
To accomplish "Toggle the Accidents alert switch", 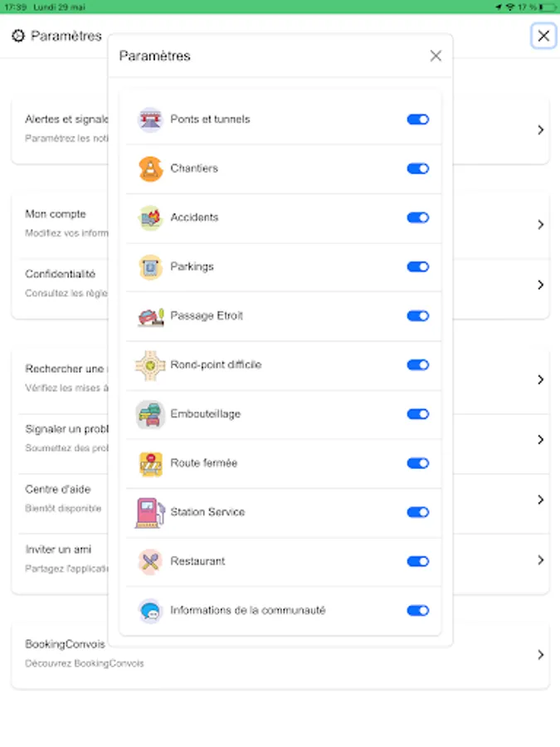I will click(x=417, y=217).
